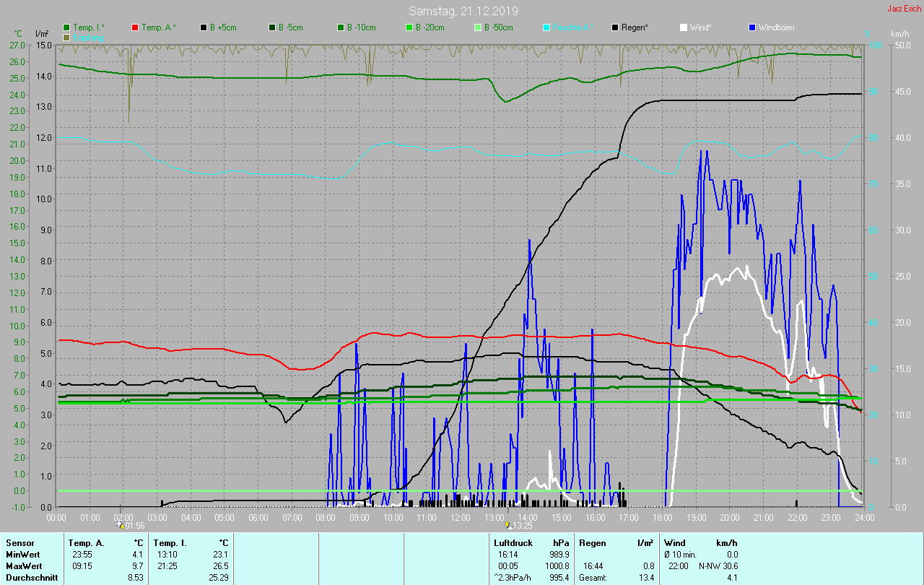The height and width of the screenshot is (585, 924).
Task: Click the "13:25" time marker label
Action: click(x=523, y=526)
